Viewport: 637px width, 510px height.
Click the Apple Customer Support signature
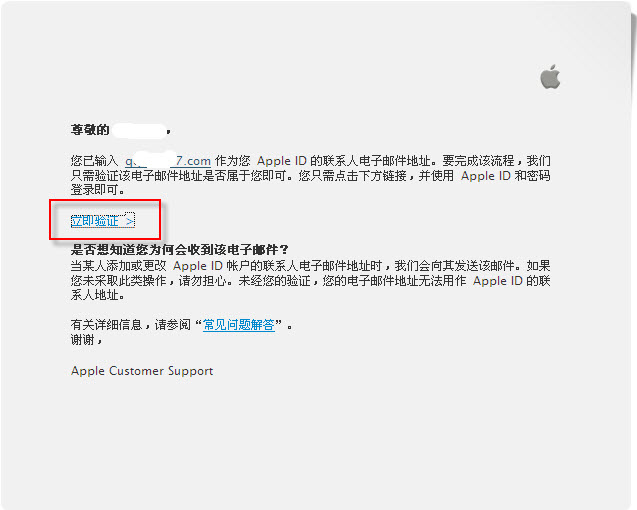[142, 371]
